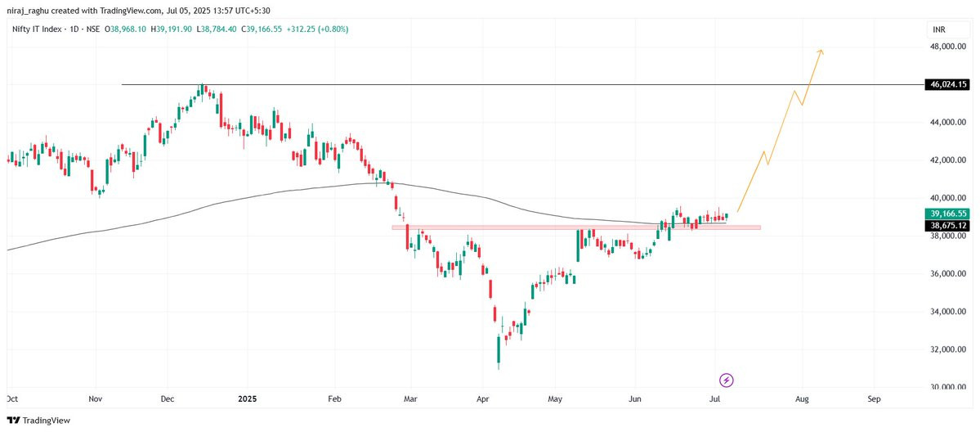
Task: Select the 38,675.12 moving average price label
Action: pos(948,225)
